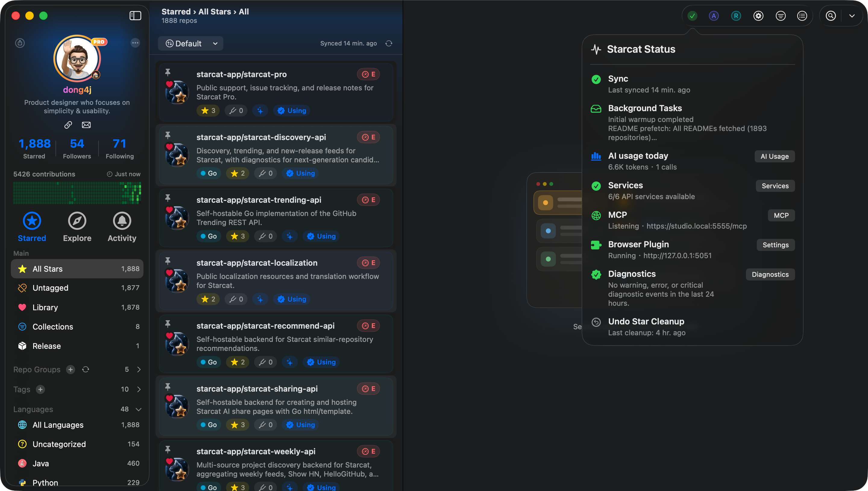Open profile link chain icon
Image resolution: width=868 pixels, height=491 pixels.
pos(68,125)
